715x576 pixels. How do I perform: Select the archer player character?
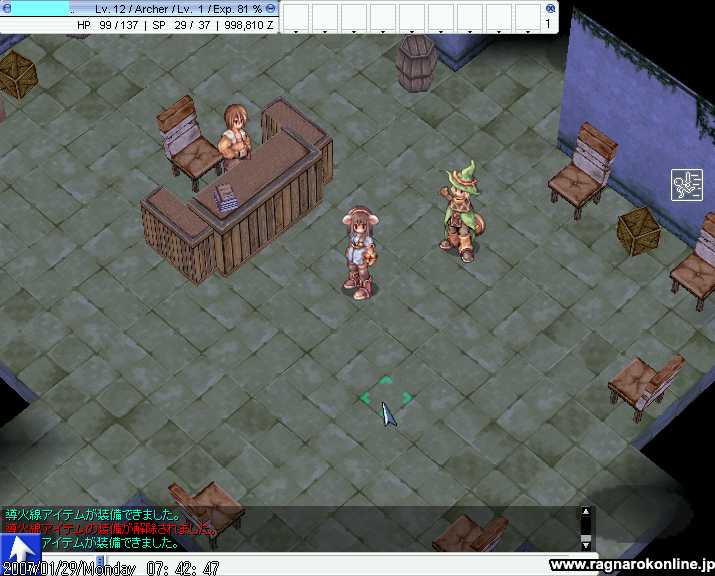[x=360, y=252]
